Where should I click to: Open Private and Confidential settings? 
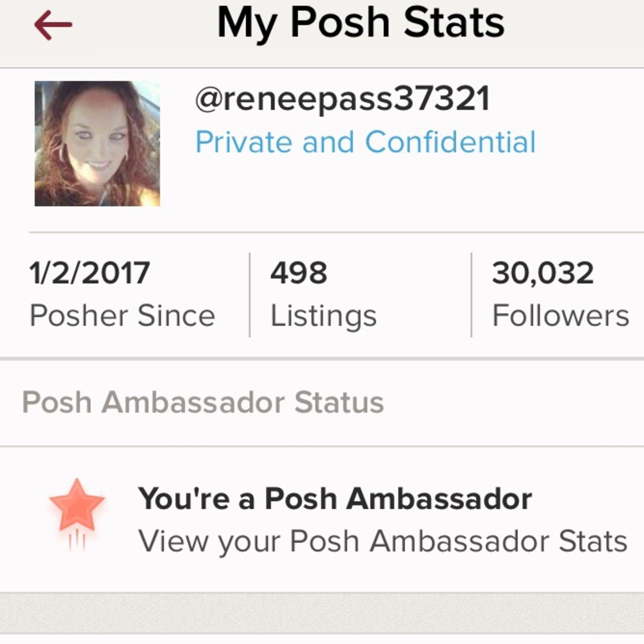click(365, 142)
